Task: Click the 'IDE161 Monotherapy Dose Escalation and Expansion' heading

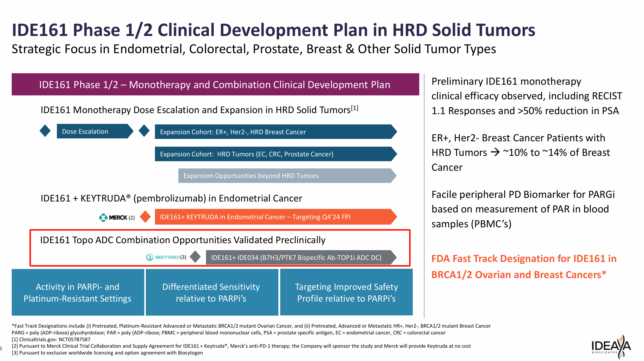Action: point(199,110)
